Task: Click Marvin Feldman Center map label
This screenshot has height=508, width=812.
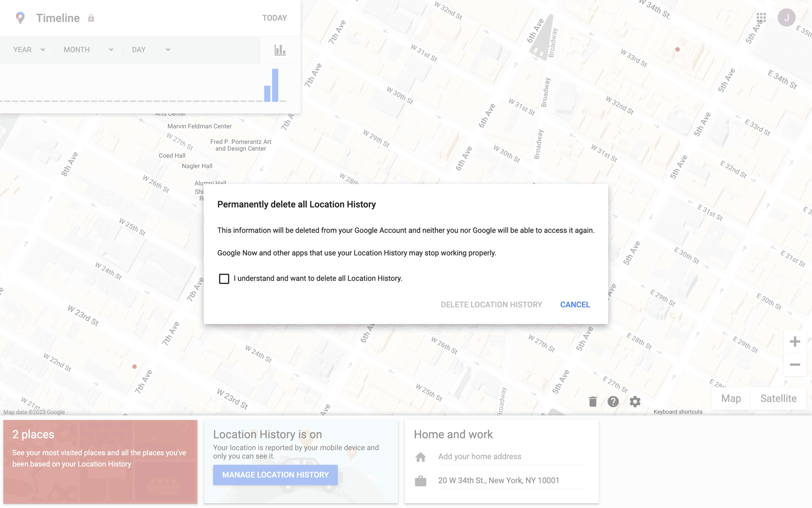Action: tap(200, 126)
